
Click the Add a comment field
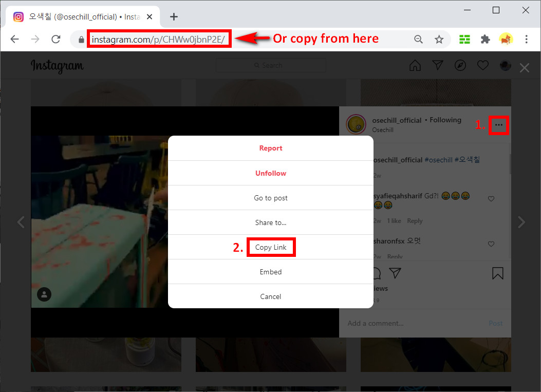click(x=414, y=323)
